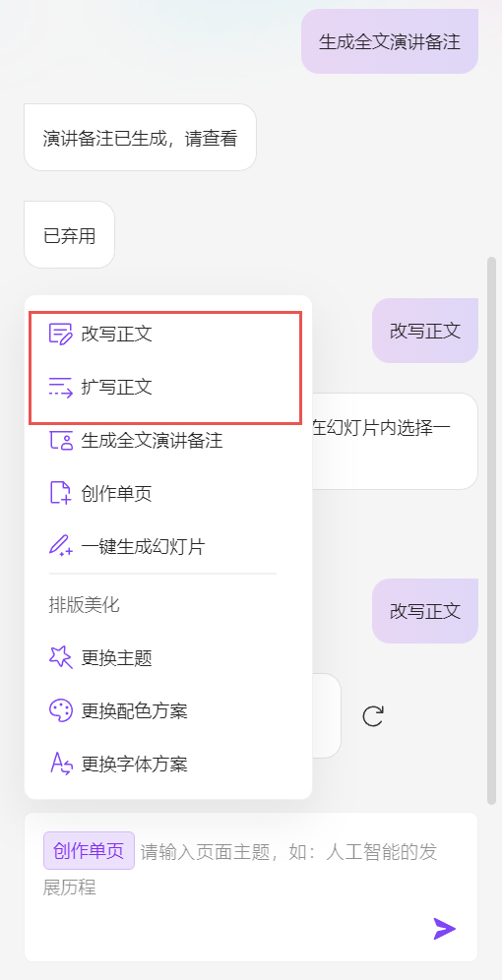
Task: Click the 生成全文演讲备注 chat bubble
Action: (390, 42)
